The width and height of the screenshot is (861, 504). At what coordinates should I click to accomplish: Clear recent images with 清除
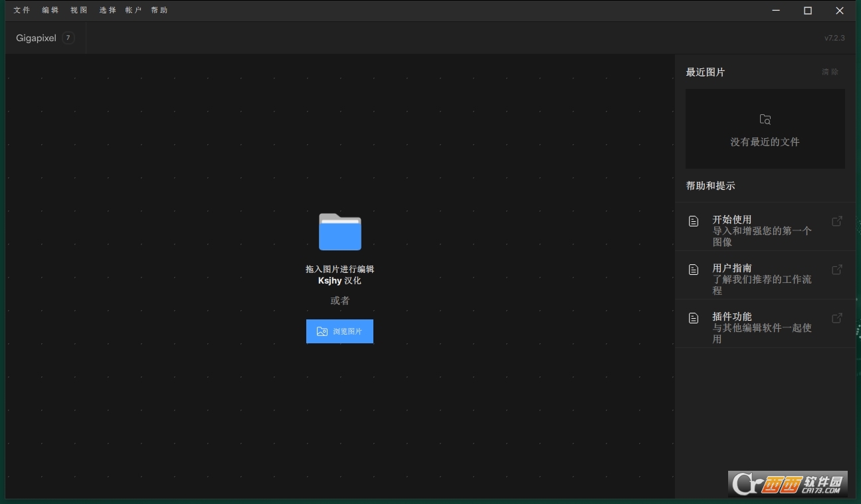click(x=830, y=72)
